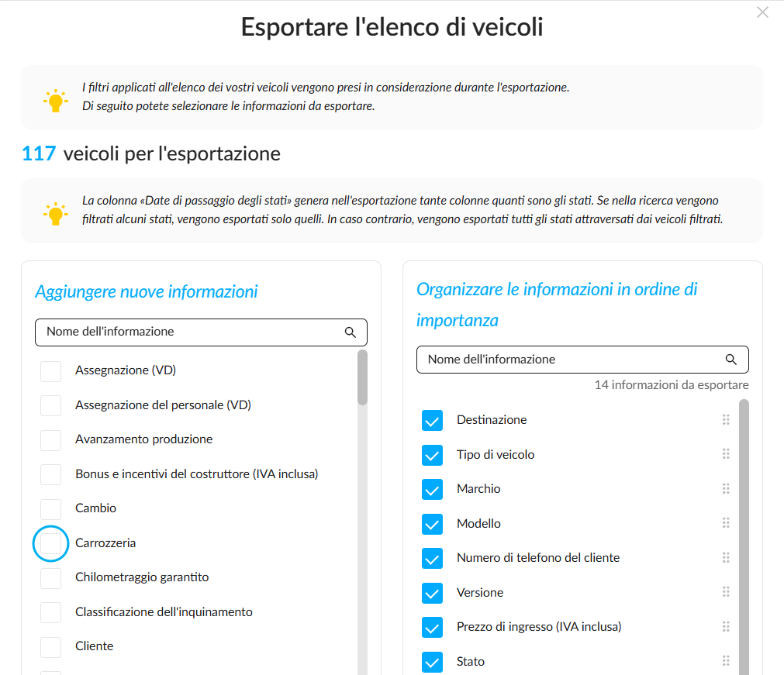
Task: Click the drag handle next to Stato
Action: pyautogui.click(x=726, y=661)
